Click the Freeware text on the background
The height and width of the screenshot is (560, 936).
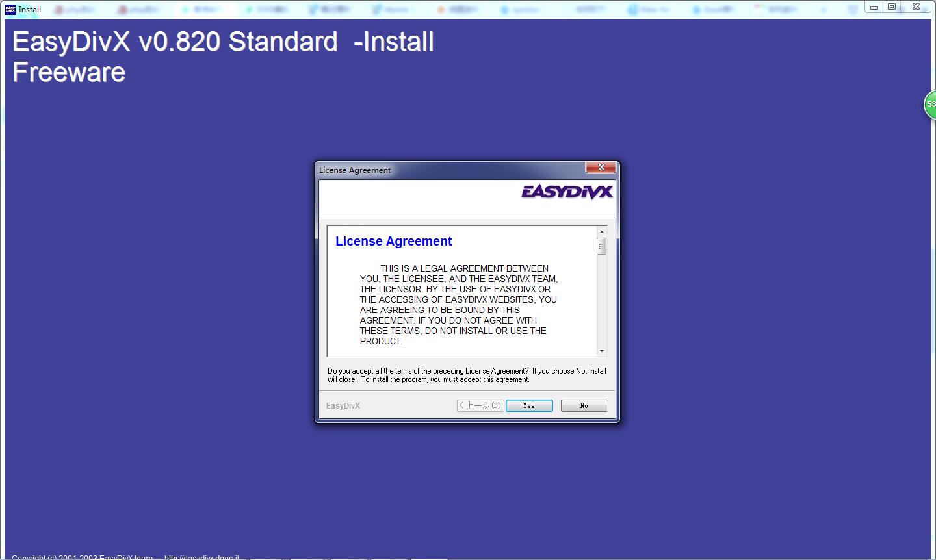[x=69, y=72]
